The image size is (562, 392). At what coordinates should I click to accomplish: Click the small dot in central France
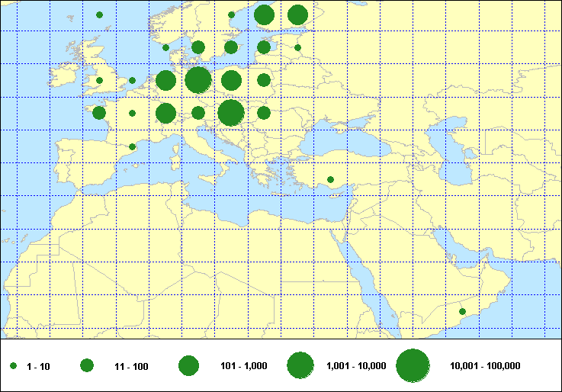click(132, 114)
